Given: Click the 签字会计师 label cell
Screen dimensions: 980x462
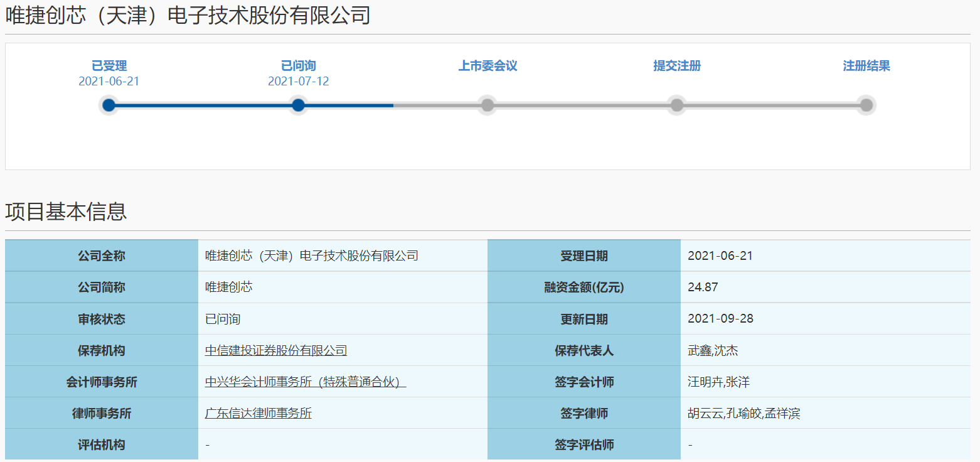Looking at the screenshot, I should point(584,382).
